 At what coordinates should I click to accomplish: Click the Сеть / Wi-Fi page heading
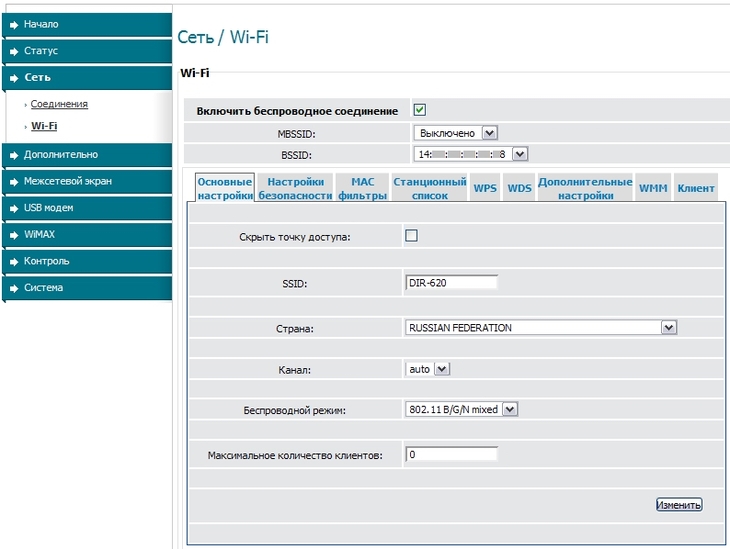pyautogui.click(x=223, y=37)
